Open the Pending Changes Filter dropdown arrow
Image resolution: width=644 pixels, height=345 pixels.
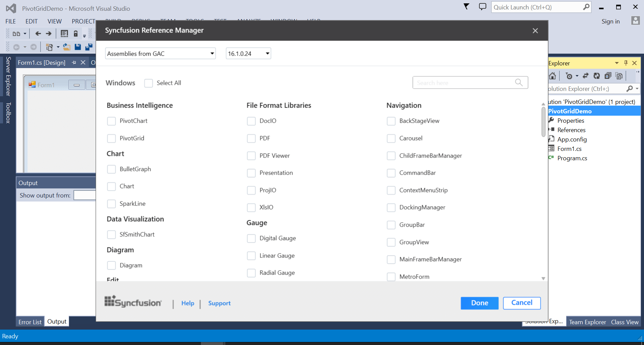click(577, 76)
